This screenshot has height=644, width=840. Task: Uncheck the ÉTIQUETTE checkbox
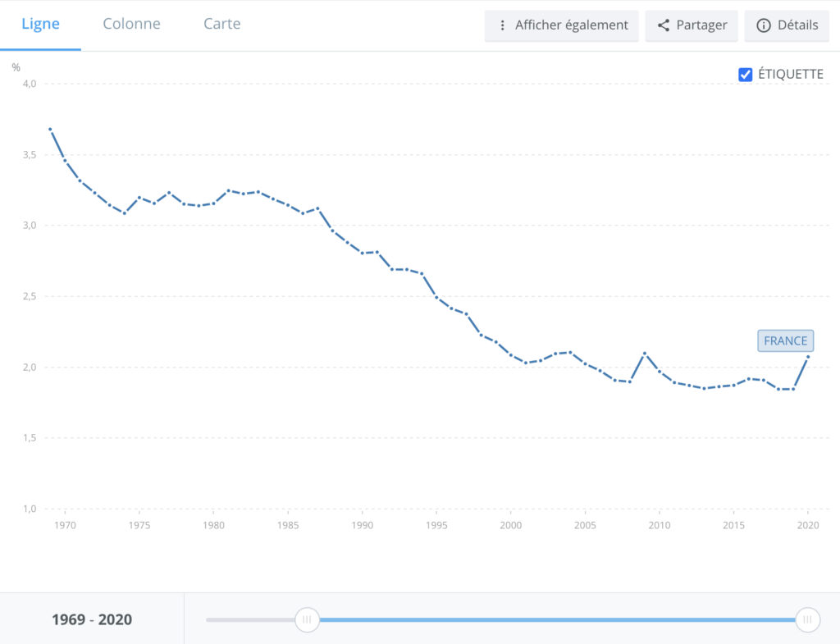(x=746, y=75)
